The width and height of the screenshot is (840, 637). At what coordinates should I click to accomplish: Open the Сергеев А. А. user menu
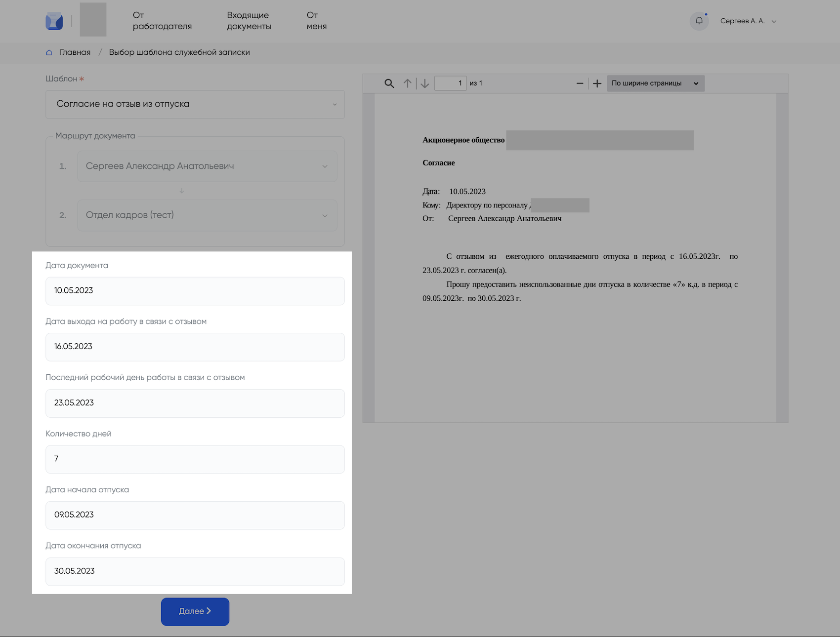(748, 21)
